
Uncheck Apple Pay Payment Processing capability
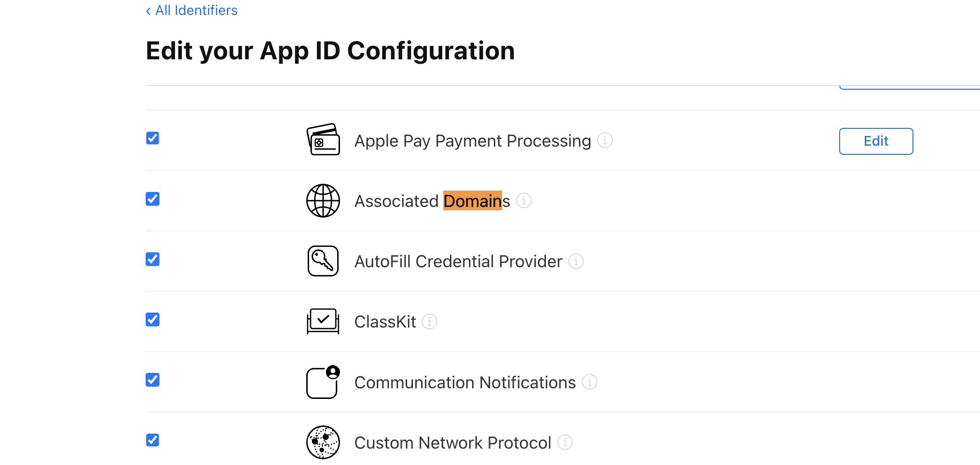coord(152,138)
